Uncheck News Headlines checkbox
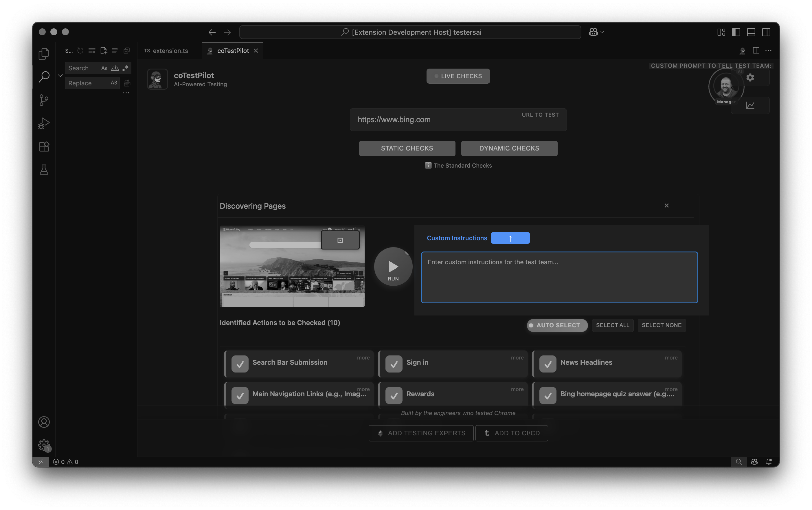The image size is (812, 510). coord(548,364)
